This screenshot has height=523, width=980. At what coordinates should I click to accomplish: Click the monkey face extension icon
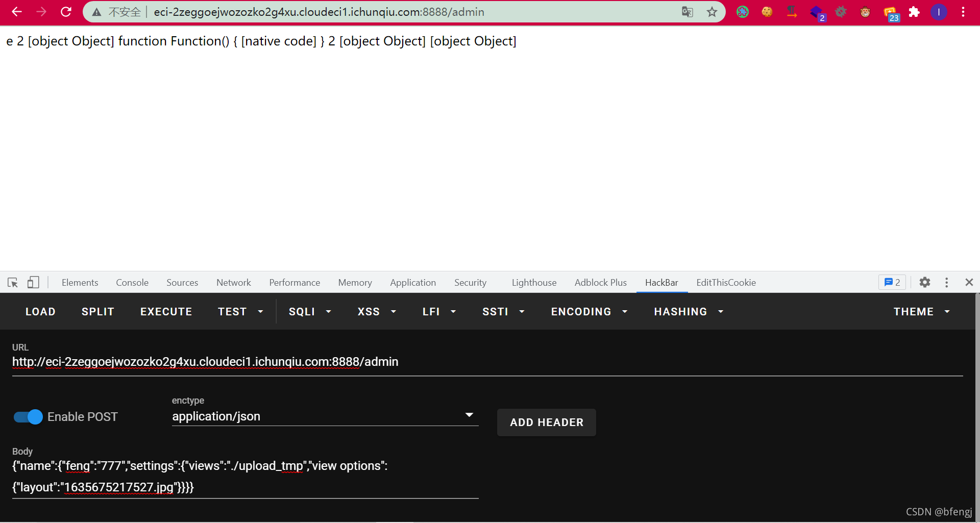[x=865, y=12]
